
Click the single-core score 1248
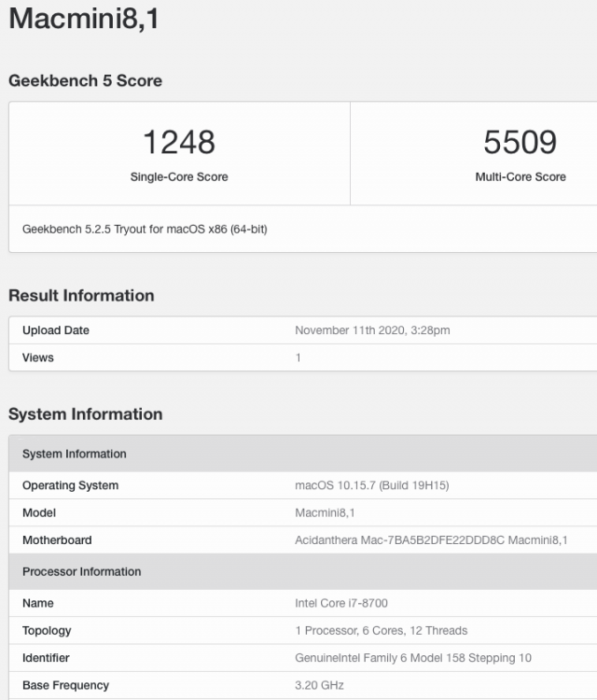point(179,142)
